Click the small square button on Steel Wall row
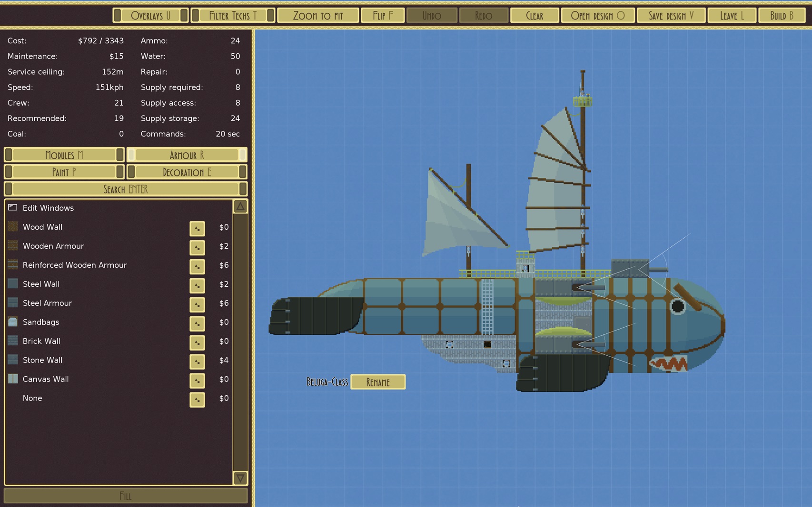 tap(197, 285)
